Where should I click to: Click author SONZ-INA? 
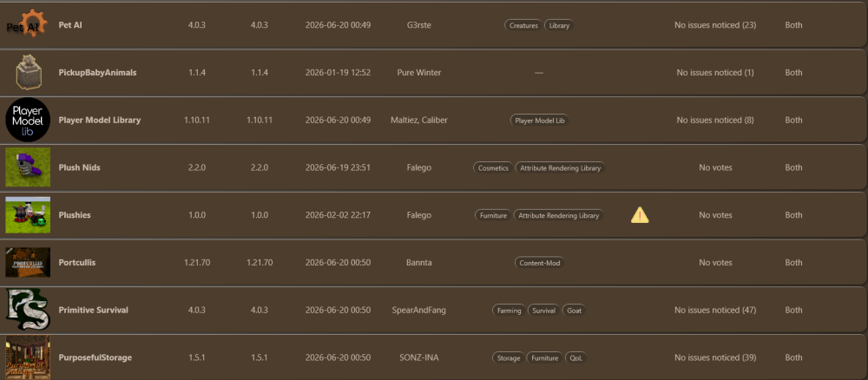418,357
